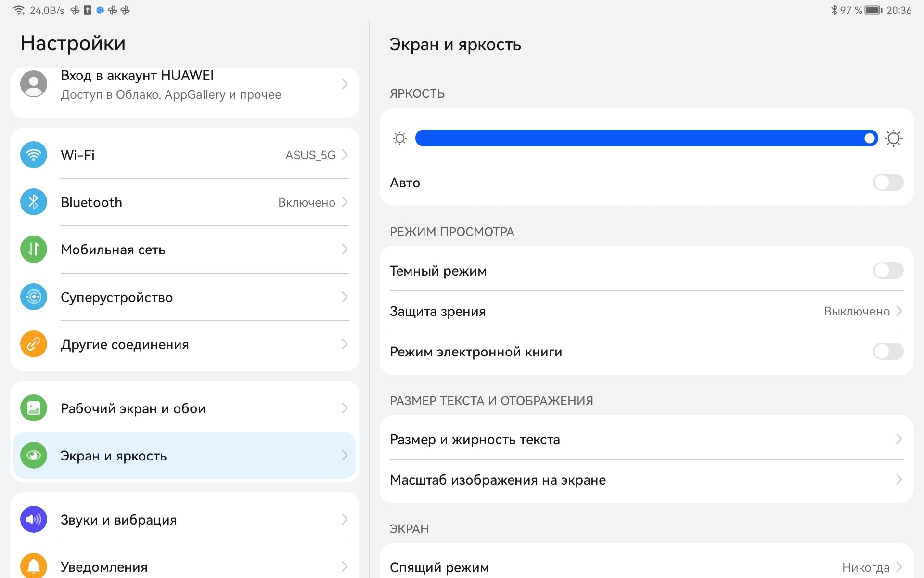The image size is (924, 578).
Task: Tap the Wi-Fi icon in settings list
Action: click(x=34, y=155)
